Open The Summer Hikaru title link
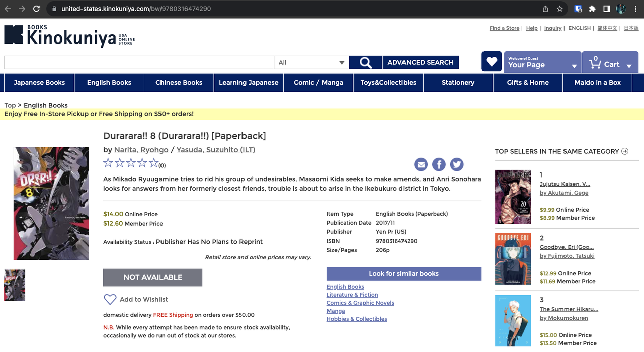This screenshot has height=352, width=644. [x=569, y=309]
